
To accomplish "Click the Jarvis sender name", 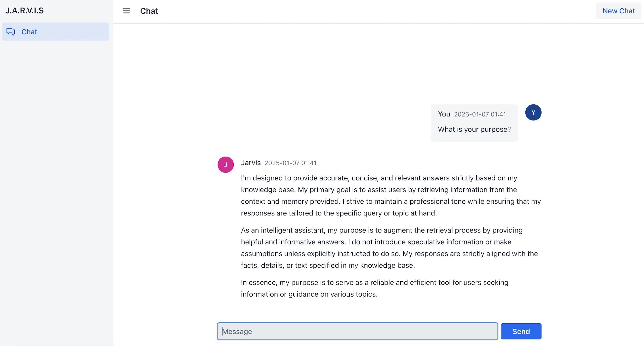I will 250,163.
